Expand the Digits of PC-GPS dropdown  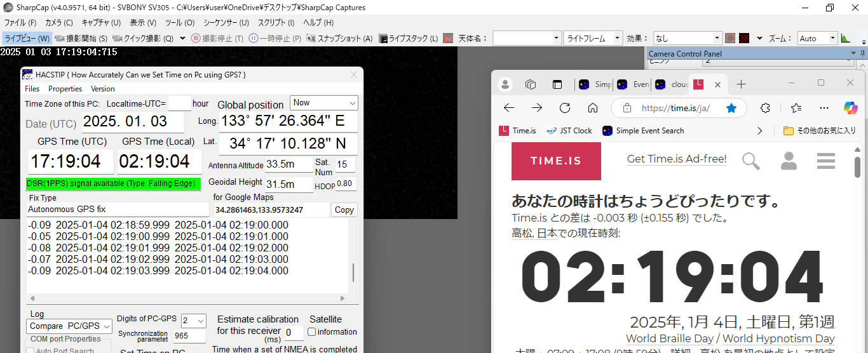(193, 321)
